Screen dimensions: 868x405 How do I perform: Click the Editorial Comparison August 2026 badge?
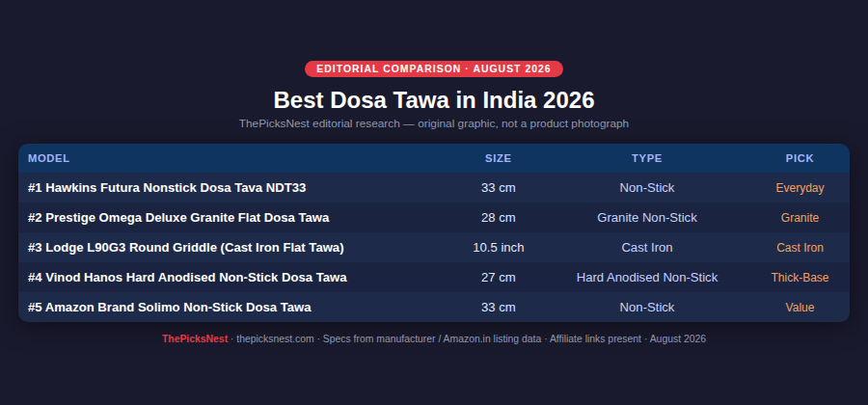[433, 69]
